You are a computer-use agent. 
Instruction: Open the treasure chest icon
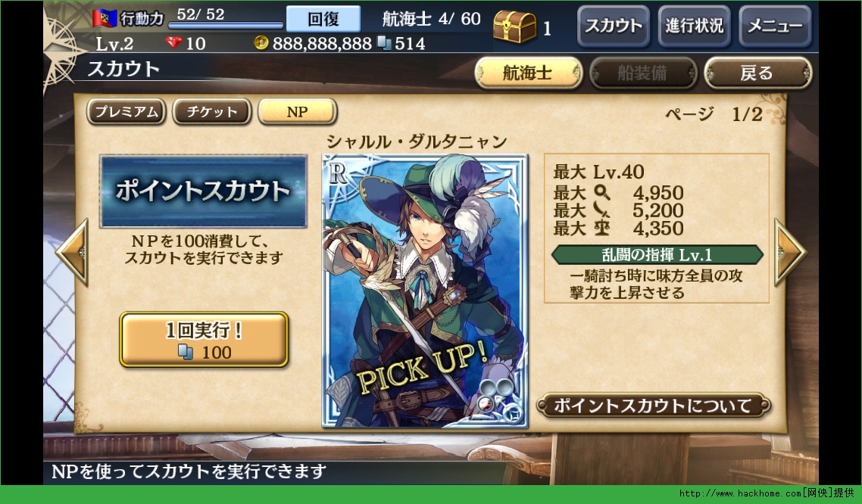[514, 26]
